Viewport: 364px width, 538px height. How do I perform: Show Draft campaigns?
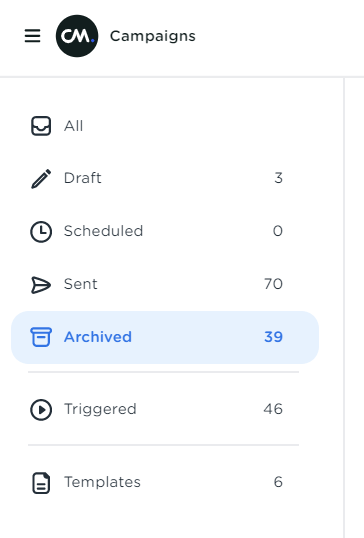[x=165, y=178]
